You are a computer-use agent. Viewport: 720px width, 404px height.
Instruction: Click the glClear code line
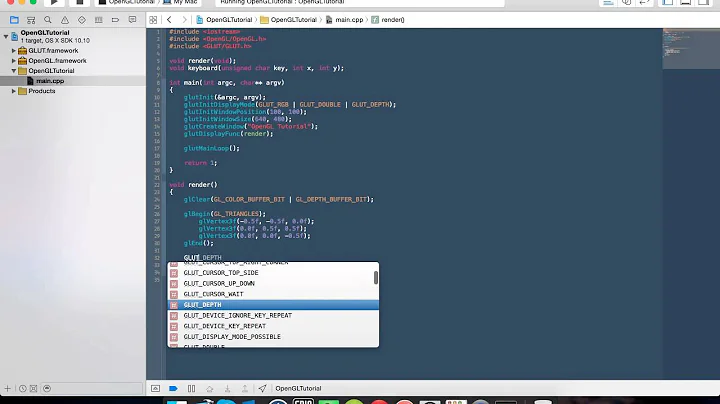[x=279, y=199]
